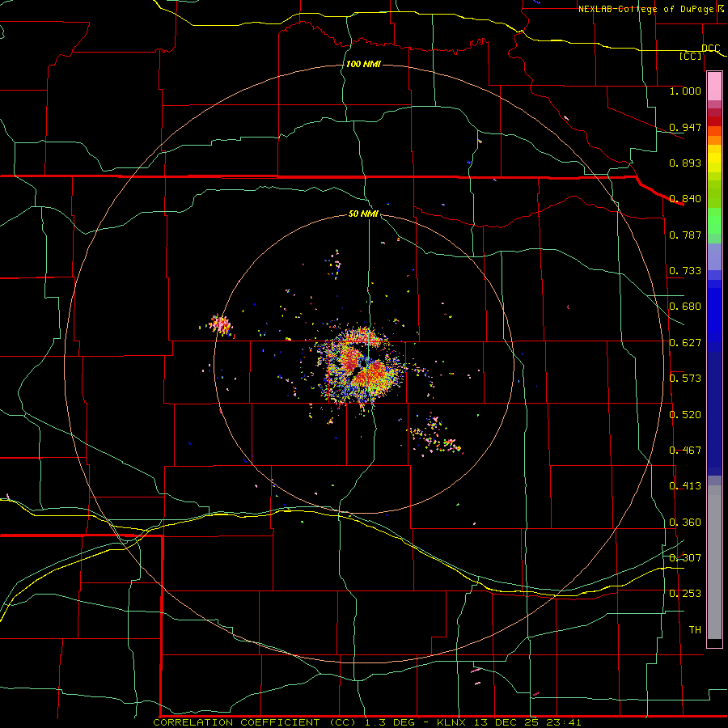This screenshot has height=728, width=728.
Task: Select the 0.467 scale value
Action: coord(685,451)
